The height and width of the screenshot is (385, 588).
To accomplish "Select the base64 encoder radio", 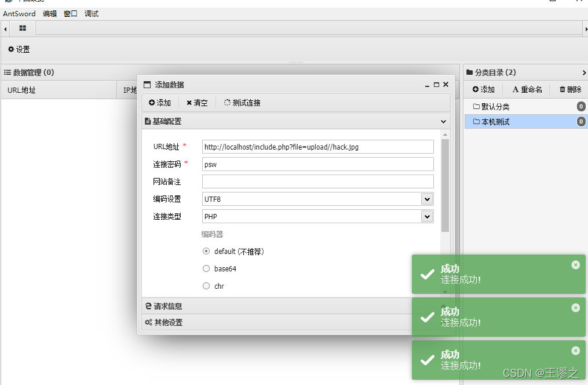I will coord(206,268).
